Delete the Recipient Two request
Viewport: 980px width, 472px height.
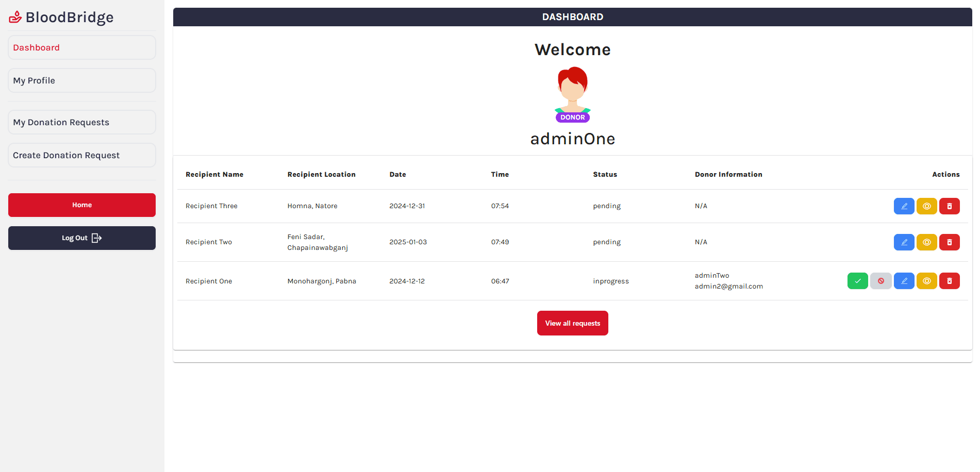tap(949, 242)
